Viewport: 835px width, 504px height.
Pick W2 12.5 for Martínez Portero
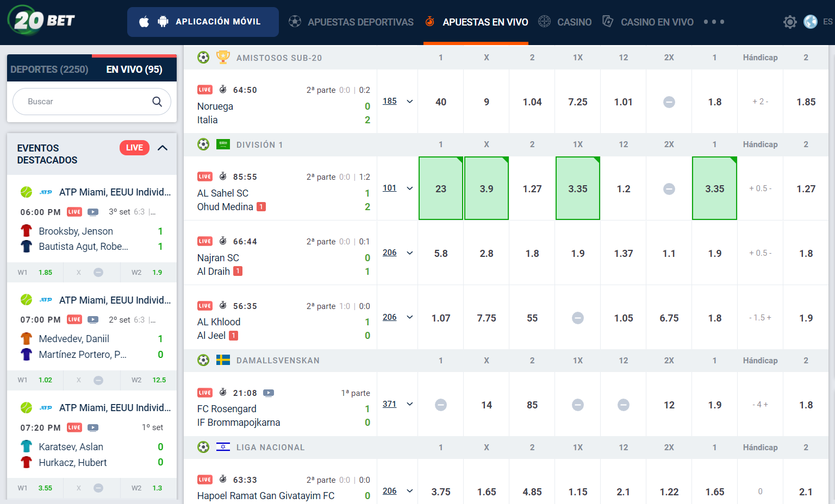tap(148, 380)
